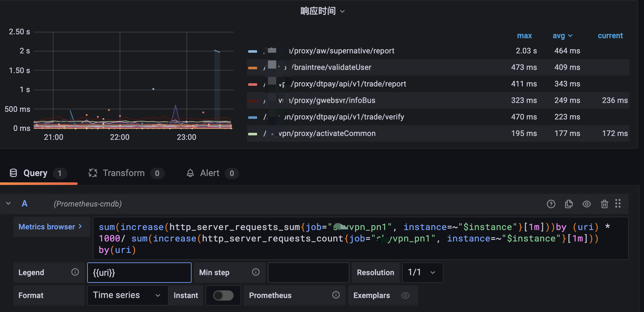Image resolution: width=644 pixels, height=312 pixels.
Task: Toggle query A visibility with the eye icon
Action: [586, 204]
